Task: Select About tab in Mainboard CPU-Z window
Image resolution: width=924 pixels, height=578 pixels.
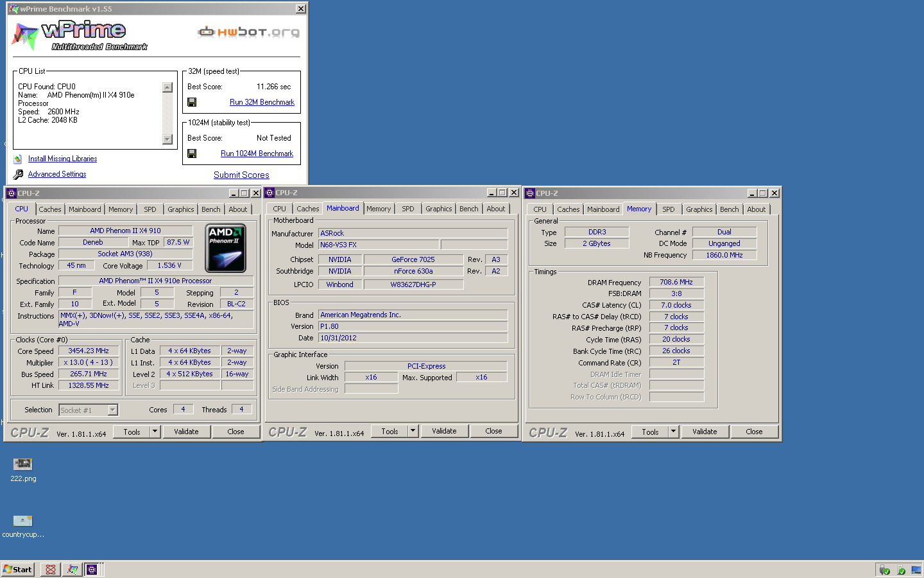Action: pyautogui.click(x=496, y=209)
